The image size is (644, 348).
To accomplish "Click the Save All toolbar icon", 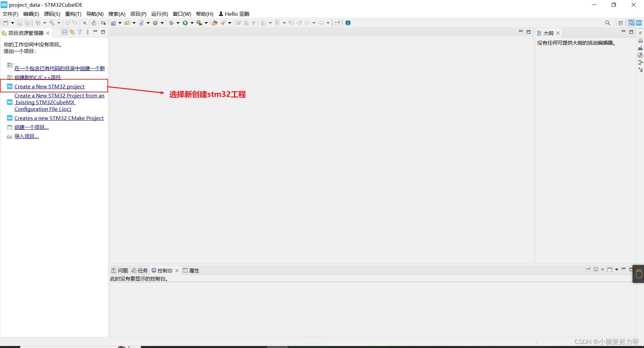I will click(x=28, y=23).
